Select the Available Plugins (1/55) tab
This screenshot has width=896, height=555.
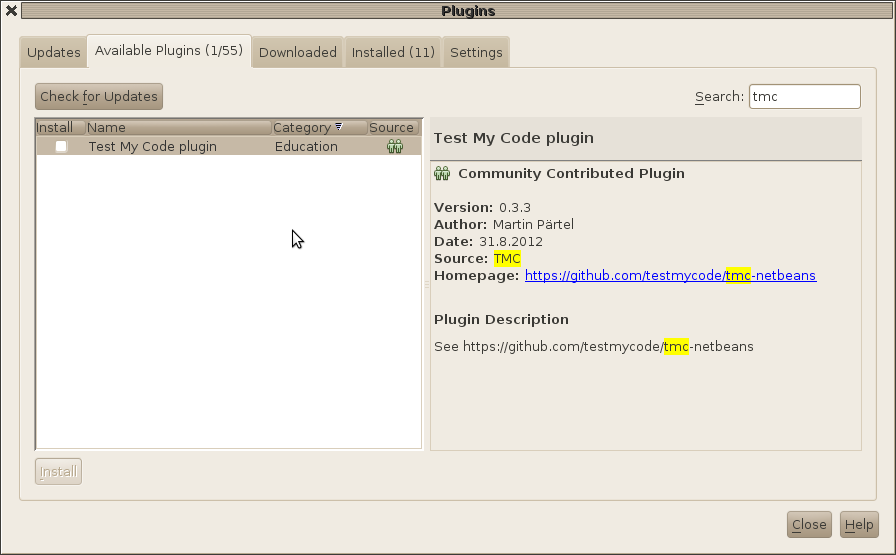click(169, 51)
